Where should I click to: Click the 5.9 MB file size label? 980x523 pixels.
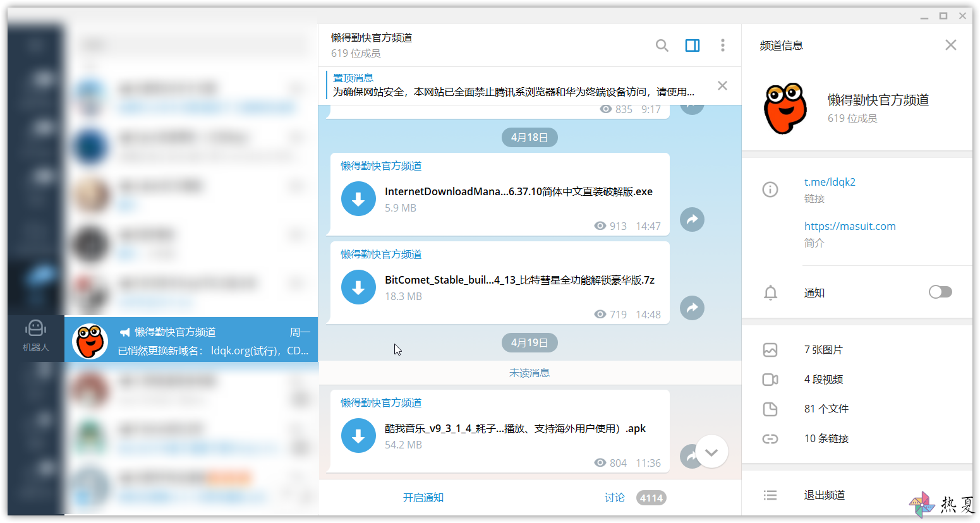[401, 208]
